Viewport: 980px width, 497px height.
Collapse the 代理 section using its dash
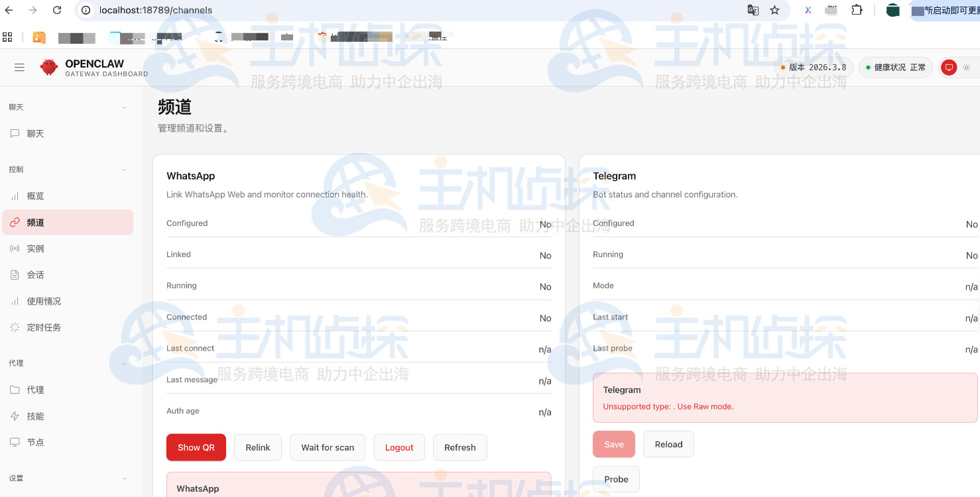click(x=125, y=363)
